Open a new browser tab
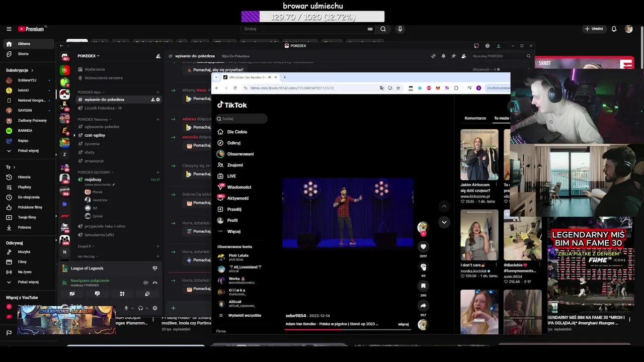The image size is (644, 362). point(284,77)
